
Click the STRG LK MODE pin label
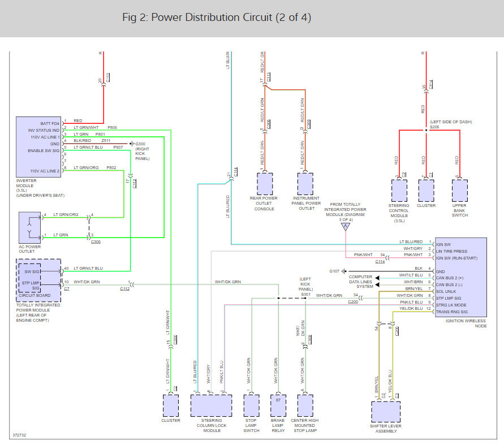point(451,305)
